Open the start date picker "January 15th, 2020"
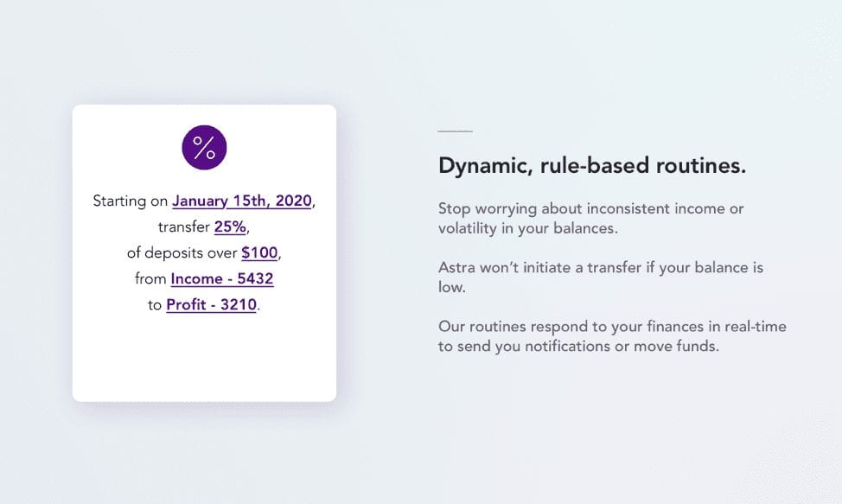The image size is (842, 504). tap(243, 201)
